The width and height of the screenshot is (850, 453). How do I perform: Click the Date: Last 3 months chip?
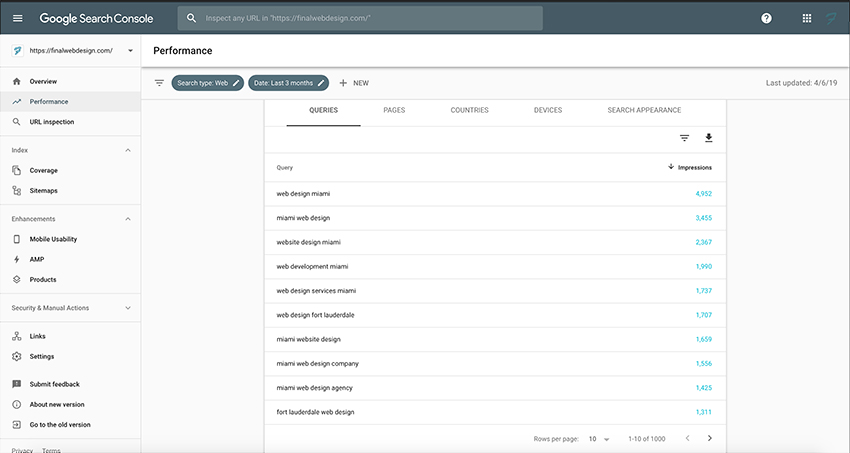click(x=288, y=83)
